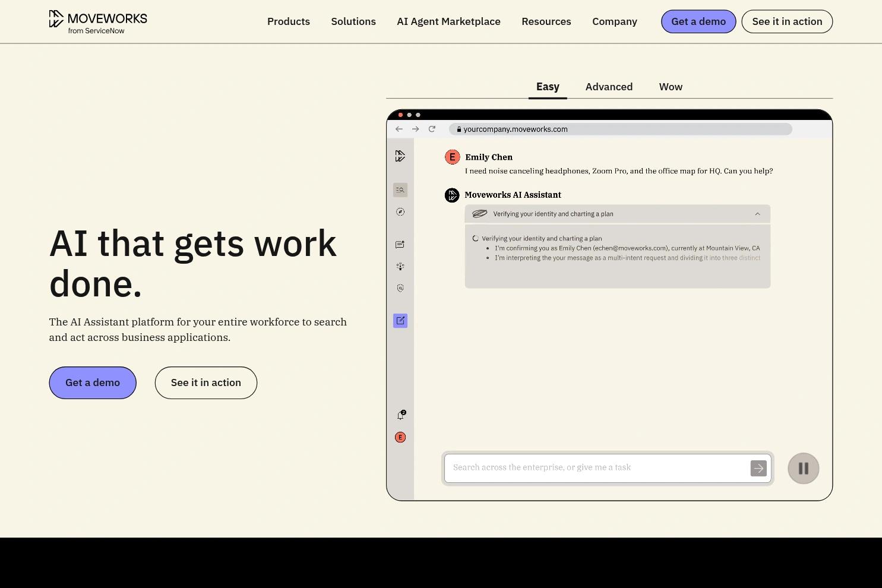Click the 'I'm interpreting the your message' bullet

[627, 258]
